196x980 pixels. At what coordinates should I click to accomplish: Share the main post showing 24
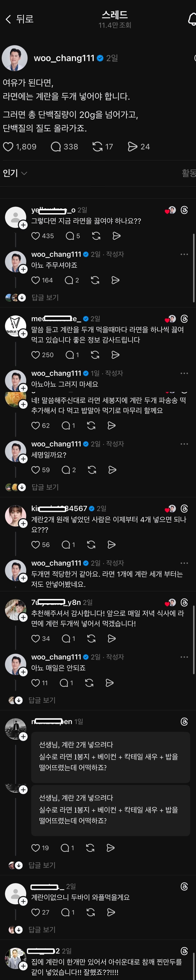(132, 146)
